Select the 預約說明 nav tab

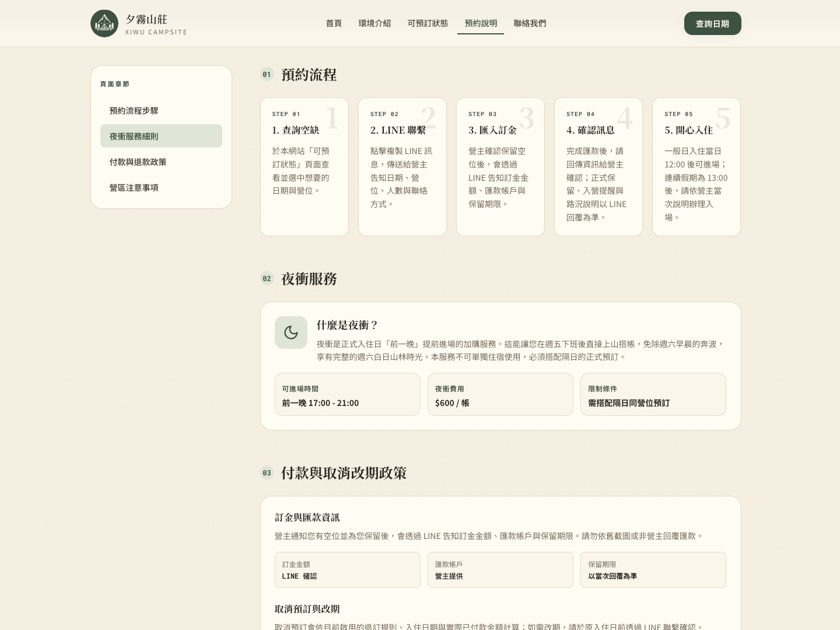pyautogui.click(x=481, y=23)
